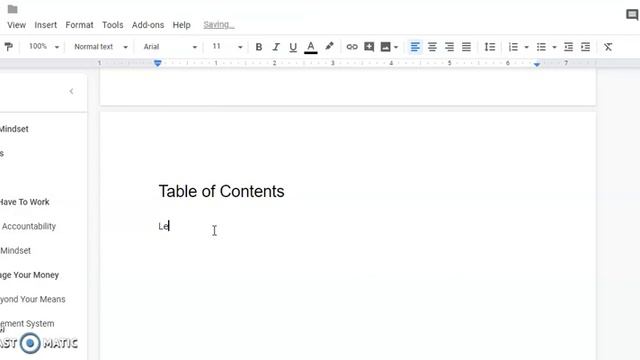Viewport: 640px width, 360px height.
Task: Click the typed 'Le' text line
Action: click(x=164, y=226)
